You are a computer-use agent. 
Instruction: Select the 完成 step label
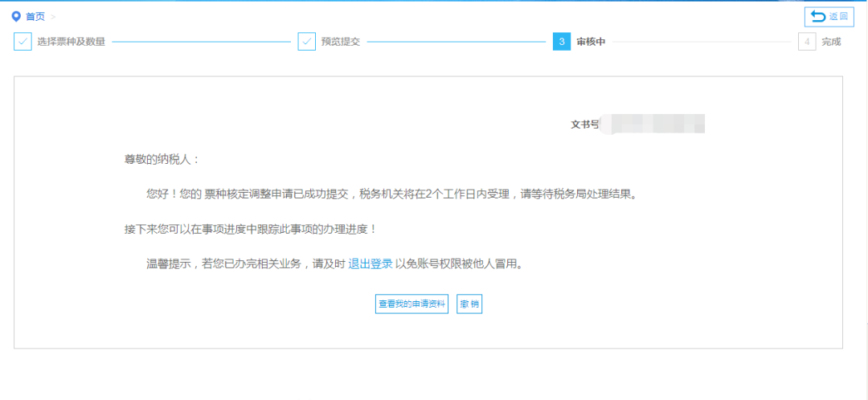(x=831, y=42)
